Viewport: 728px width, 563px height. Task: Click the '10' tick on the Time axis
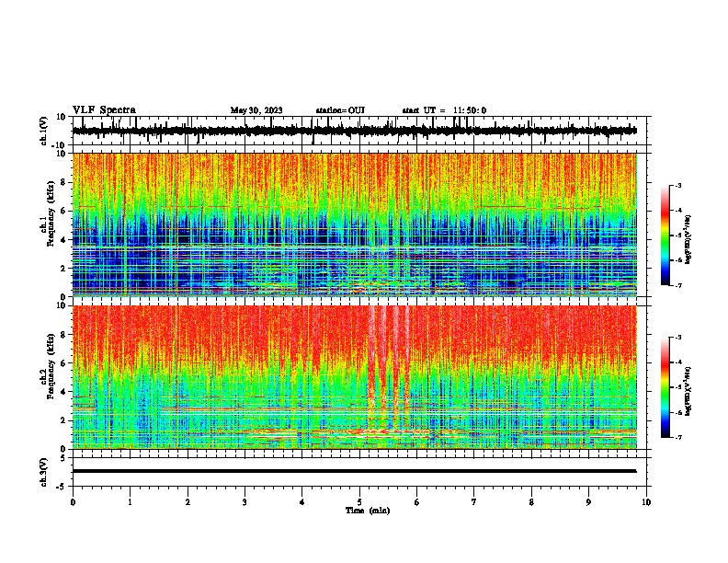click(646, 502)
